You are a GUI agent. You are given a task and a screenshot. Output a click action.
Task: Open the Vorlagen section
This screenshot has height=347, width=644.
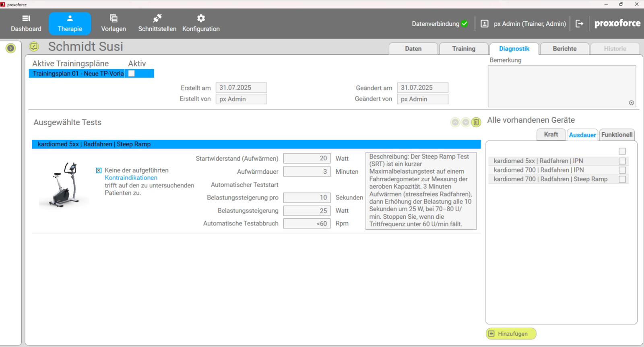coord(113,23)
